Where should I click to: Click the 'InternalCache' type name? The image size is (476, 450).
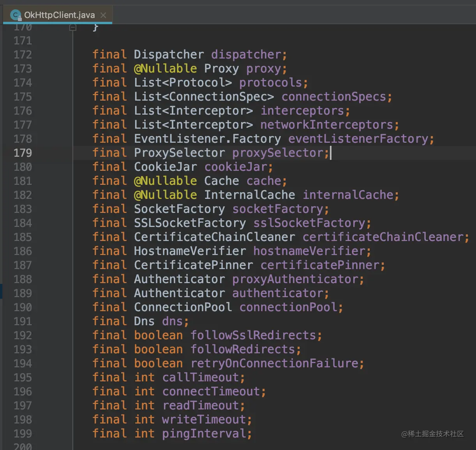pos(250,195)
